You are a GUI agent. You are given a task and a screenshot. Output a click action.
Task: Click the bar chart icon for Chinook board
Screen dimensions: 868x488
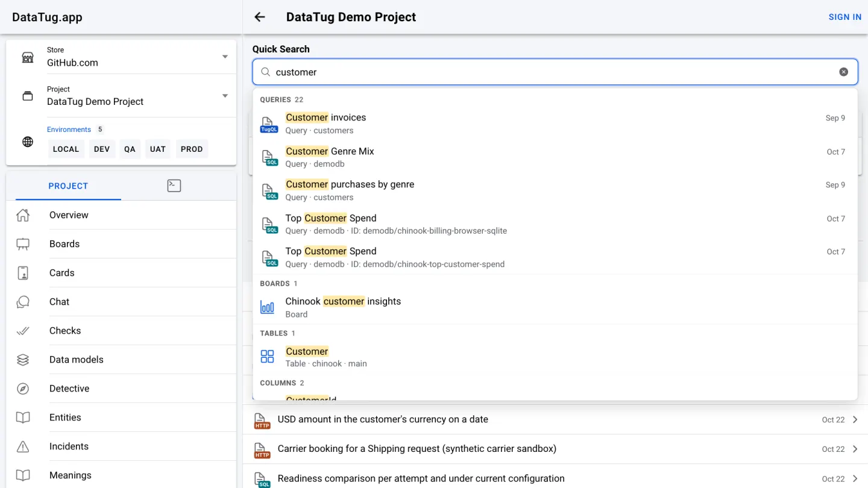pyautogui.click(x=267, y=307)
